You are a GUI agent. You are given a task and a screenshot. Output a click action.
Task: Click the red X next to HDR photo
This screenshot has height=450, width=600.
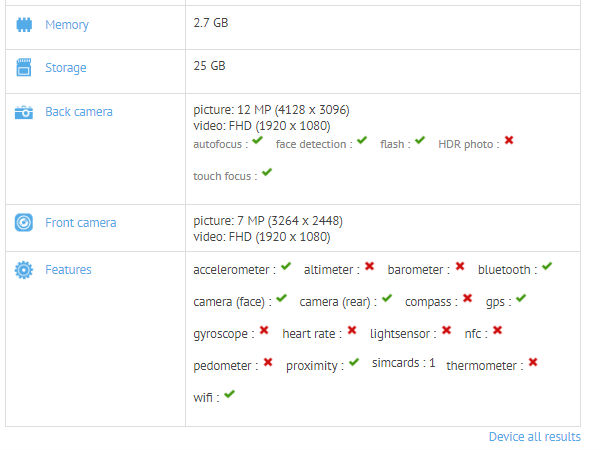coord(509,140)
